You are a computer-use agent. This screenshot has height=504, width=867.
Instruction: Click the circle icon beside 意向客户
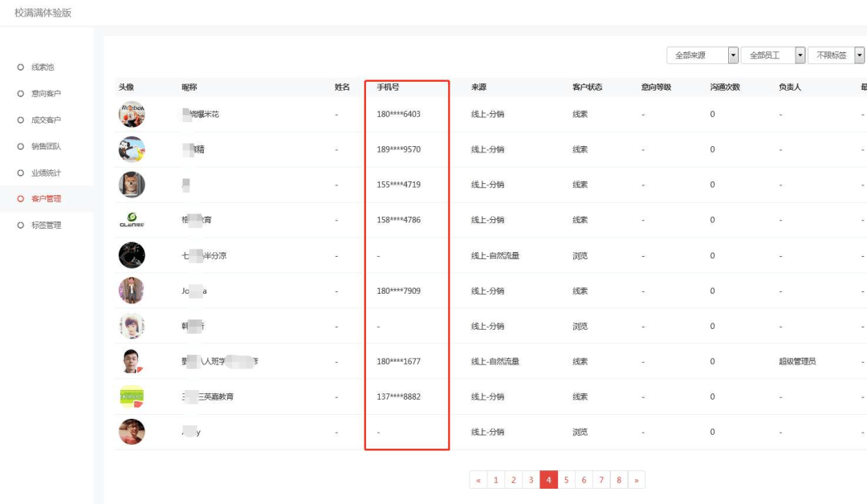pos(20,94)
